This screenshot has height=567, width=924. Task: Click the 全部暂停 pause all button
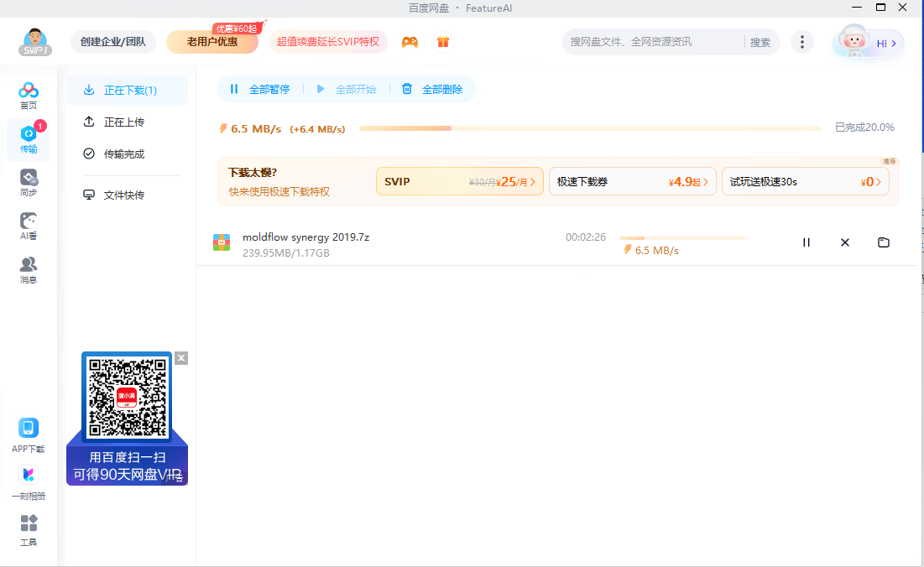[260, 89]
